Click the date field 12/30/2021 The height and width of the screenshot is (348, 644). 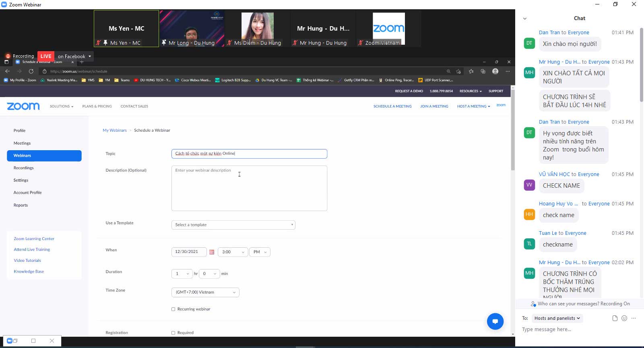pyautogui.click(x=189, y=252)
